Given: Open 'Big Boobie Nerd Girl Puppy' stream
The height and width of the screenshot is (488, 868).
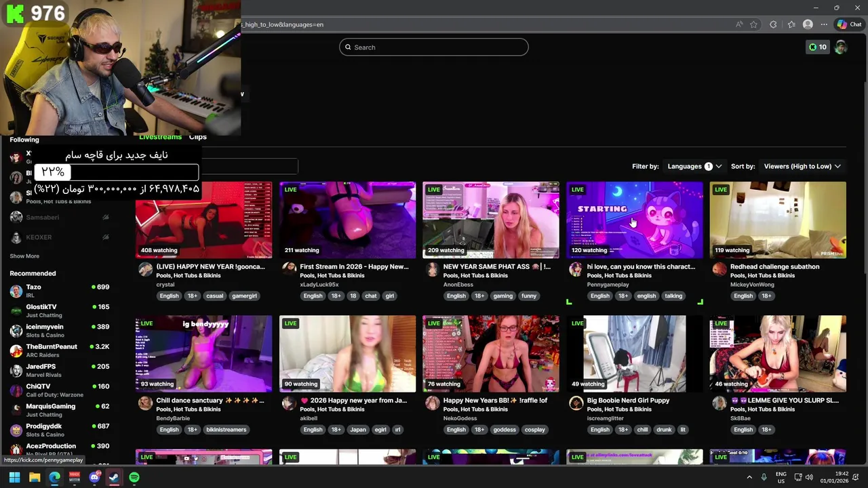Looking at the screenshot, I should tap(628, 401).
